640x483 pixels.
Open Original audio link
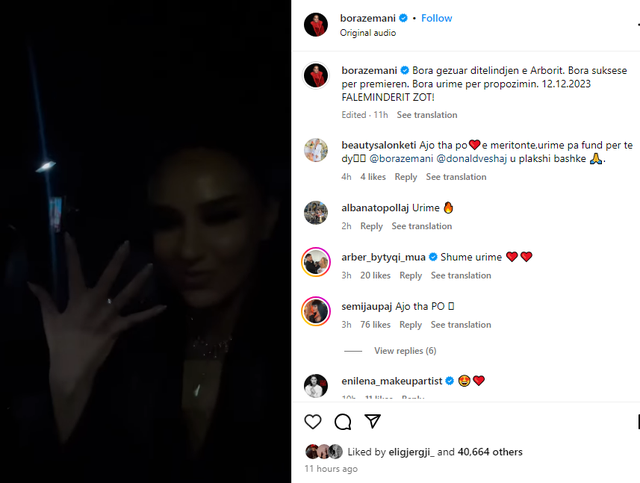pyautogui.click(x=368, y=33)
